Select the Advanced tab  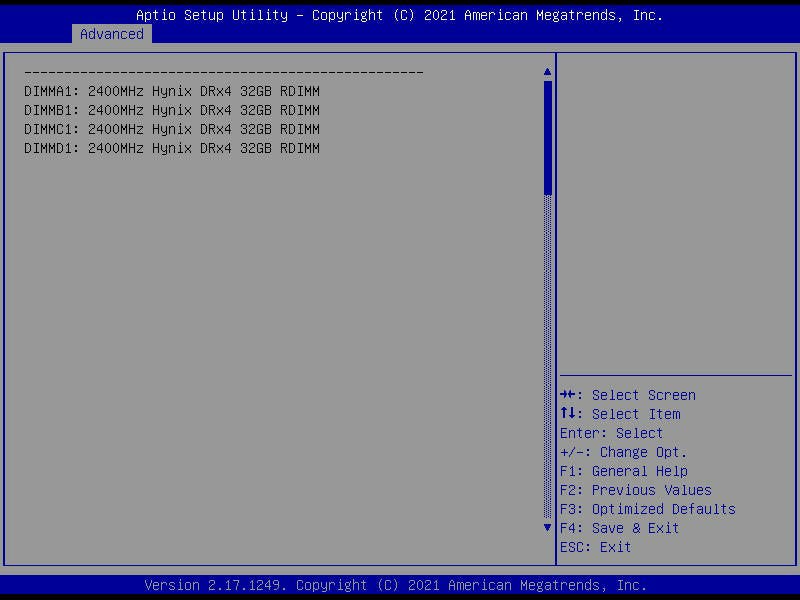tap(112, 34)
